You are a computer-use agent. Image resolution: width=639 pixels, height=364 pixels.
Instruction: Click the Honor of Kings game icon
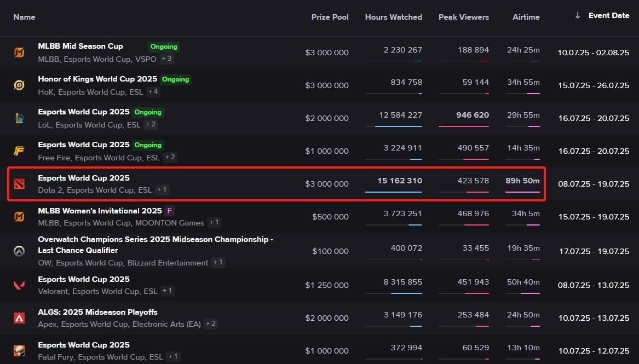(x=19, y=85)
